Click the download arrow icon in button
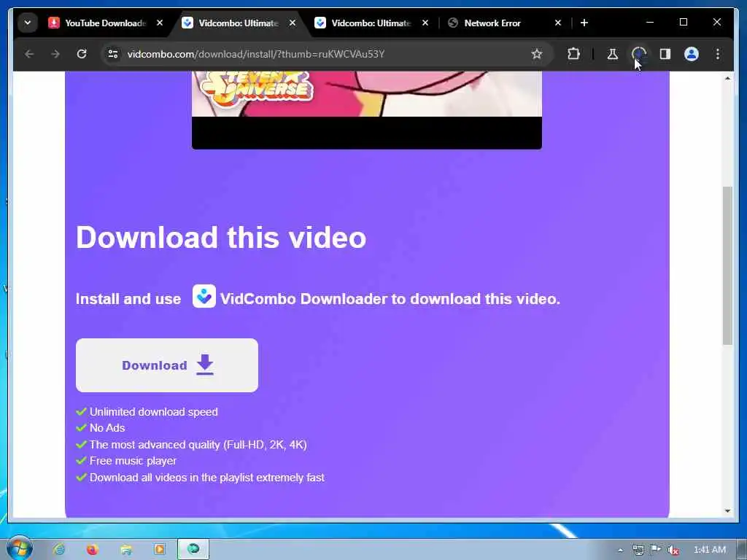Image resolution: width=747 pixels, height=560 pixels. [205, 365]
